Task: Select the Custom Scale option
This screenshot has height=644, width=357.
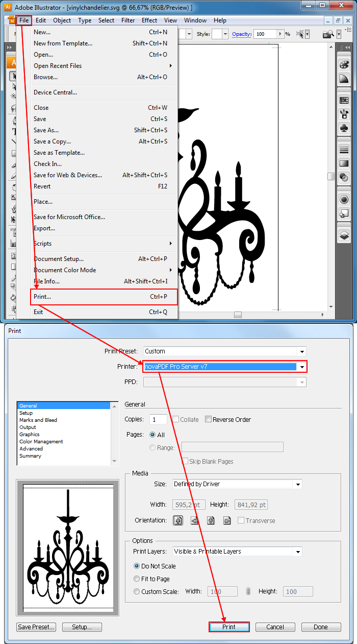Action: click(137, 591)
